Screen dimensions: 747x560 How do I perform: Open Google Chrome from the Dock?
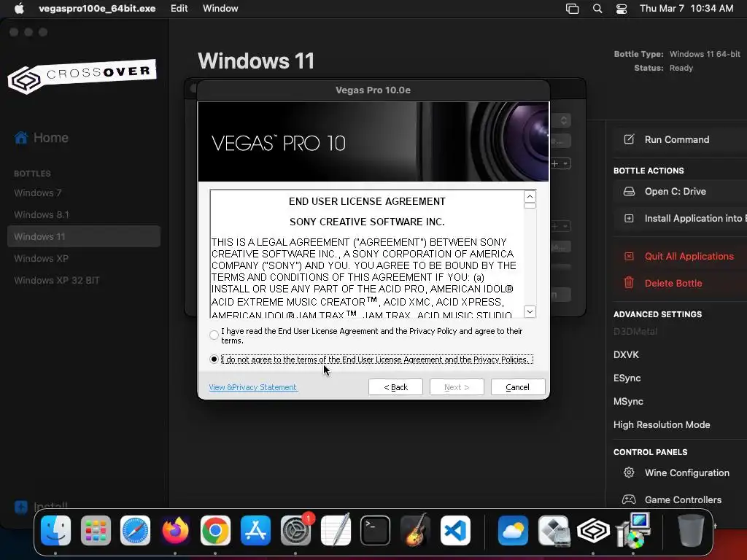(215, 531)
